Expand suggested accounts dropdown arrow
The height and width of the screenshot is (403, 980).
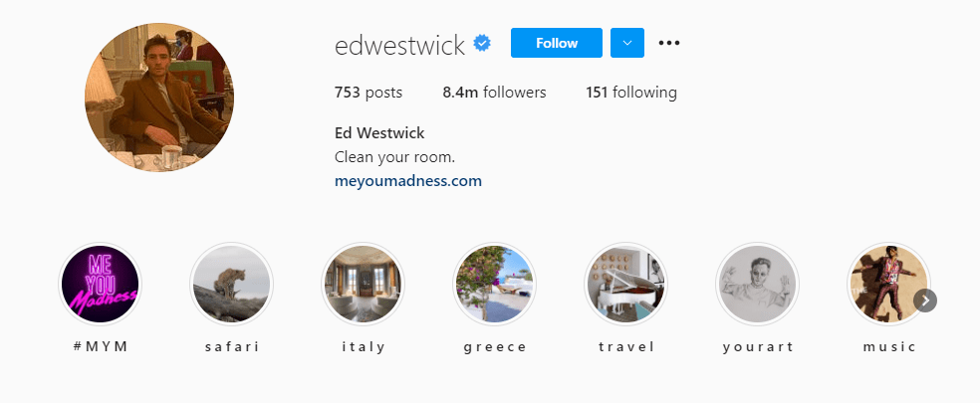point(626,43)
